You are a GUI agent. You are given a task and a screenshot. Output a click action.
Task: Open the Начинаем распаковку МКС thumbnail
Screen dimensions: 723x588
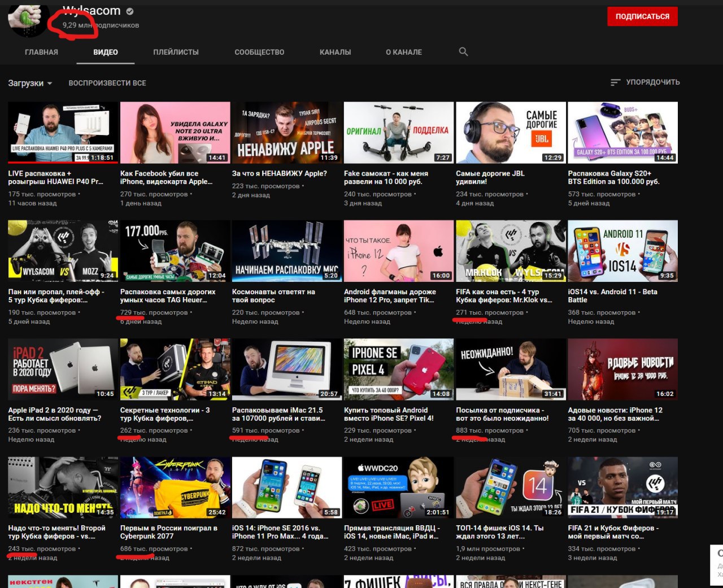(x=287, y=251)
